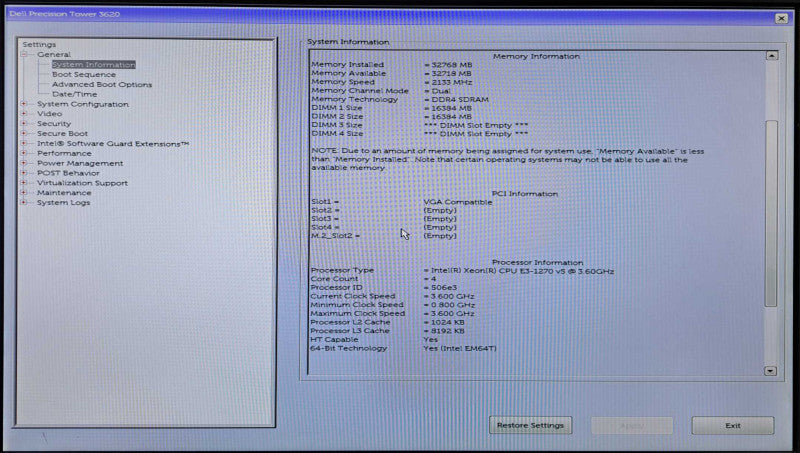The image size is (800, 453).
Task: Expand the POST Behavior node
Action: tap(23, 173)
